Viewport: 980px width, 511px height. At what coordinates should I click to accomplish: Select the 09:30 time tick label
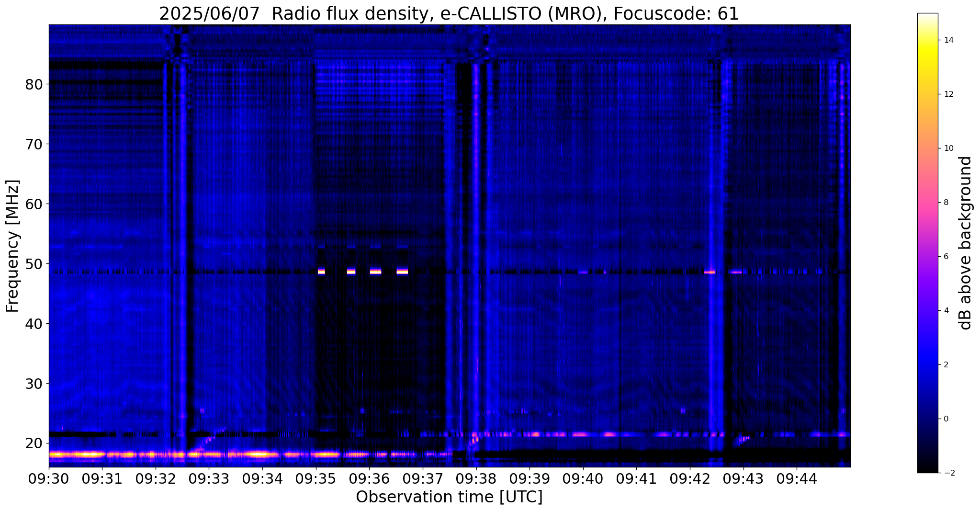(x=49, y=479)
